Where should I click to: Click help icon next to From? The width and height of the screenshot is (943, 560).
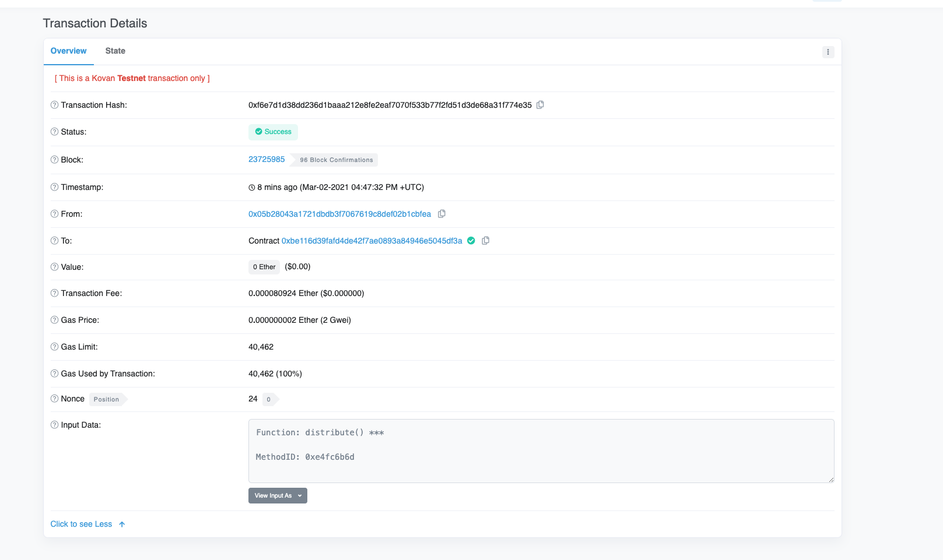54,214
